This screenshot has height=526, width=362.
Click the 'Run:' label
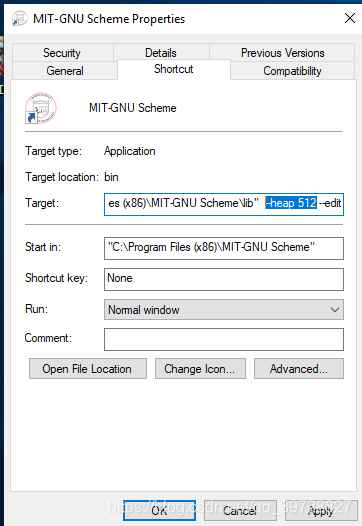(36, 309)
